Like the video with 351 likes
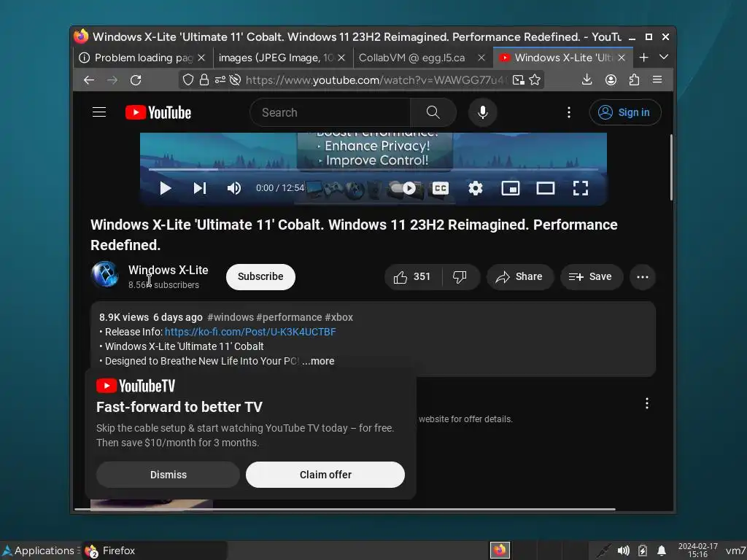The width and height of the screenshot is (747, 560). pos(413,276)
